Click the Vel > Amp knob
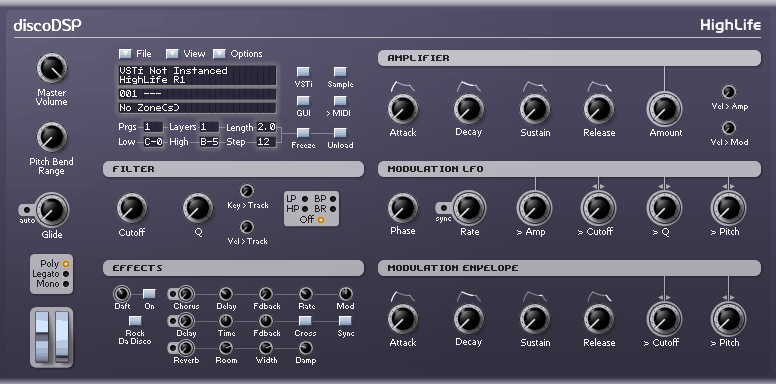The width and height of the screenshot is (776, 384). tap(729, 92)
